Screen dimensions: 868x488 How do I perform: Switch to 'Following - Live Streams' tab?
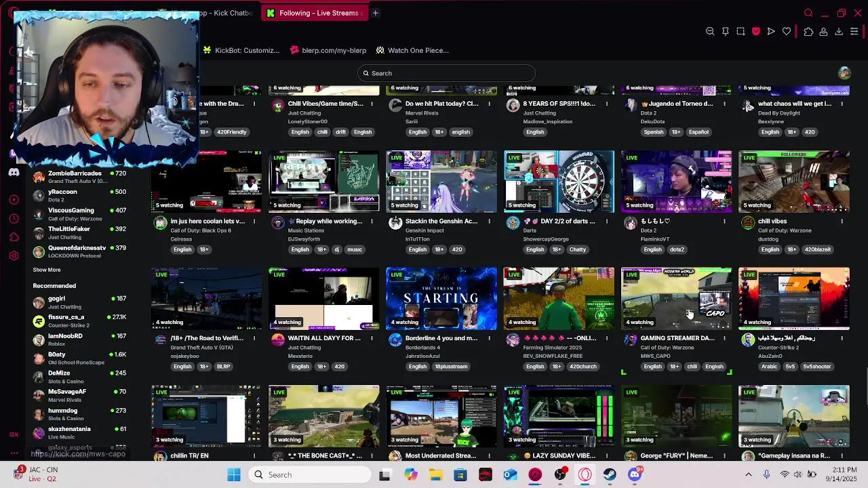315,13
